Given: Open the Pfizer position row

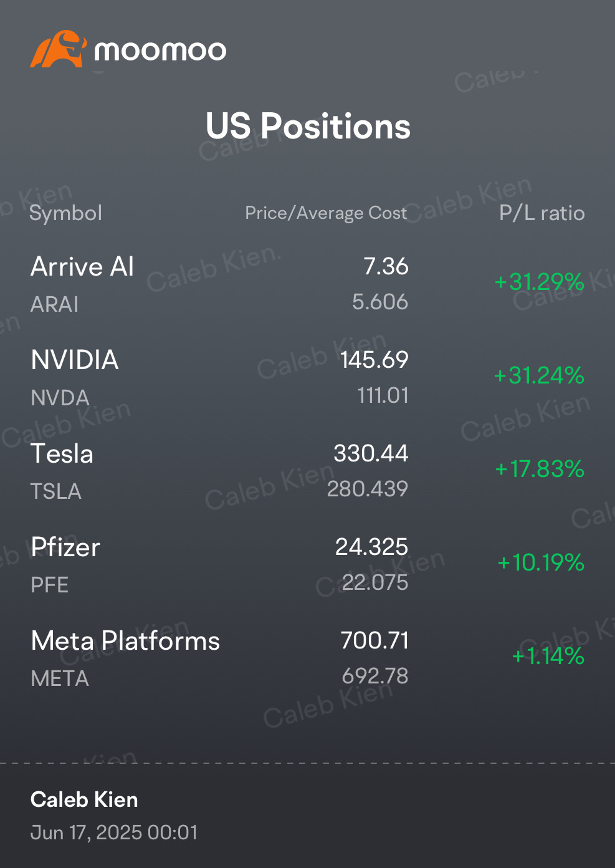Looking at the screenshot, I should coord(308,564).
